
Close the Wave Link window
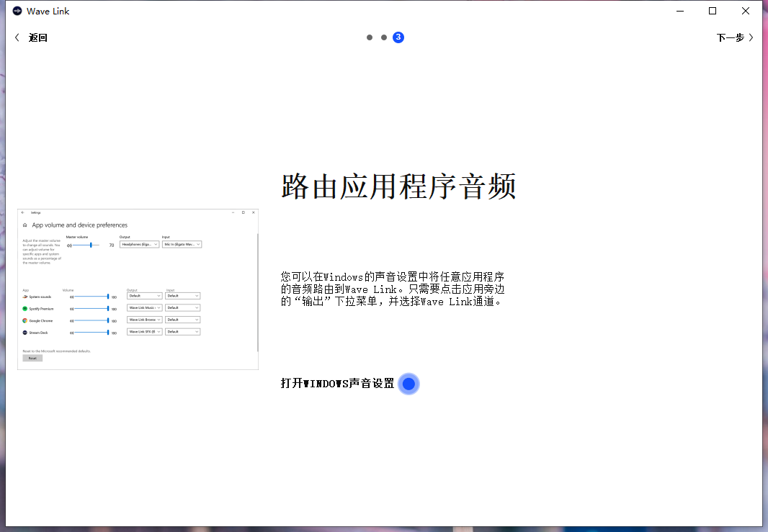click(x=746, y=11)
